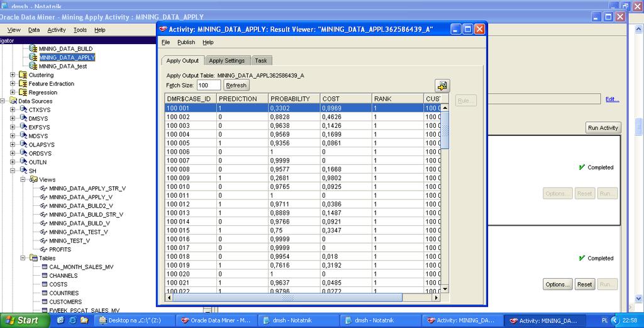Click COST cell 0,3347 in row 100 015
This screenshot has height=328, width=644.
(x=346, y=230)
